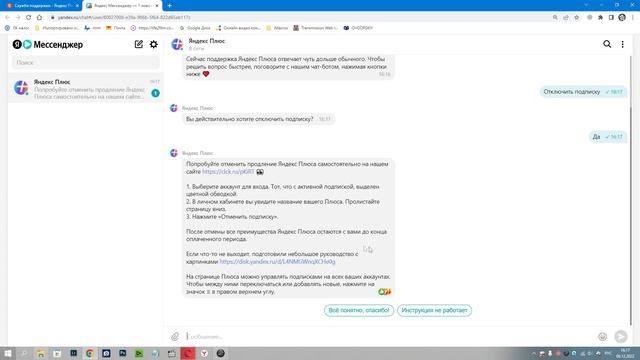Open Windows Start menu
Screen dimensions: 640x360
(x=8, y=353)
